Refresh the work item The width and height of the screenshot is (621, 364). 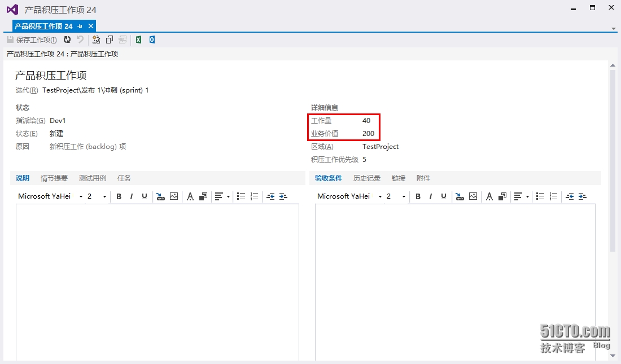tap(67, 40)
